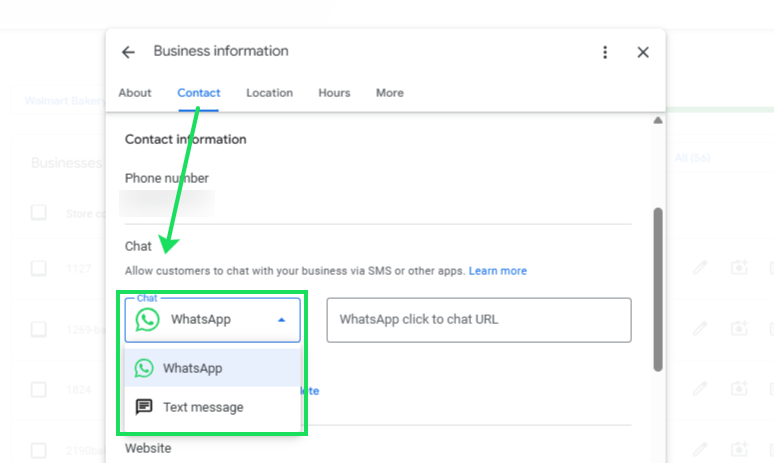This screenshot has width=774, height=463.
Task: Select the All (56) filter in background
Action: [x=693, y=158]
